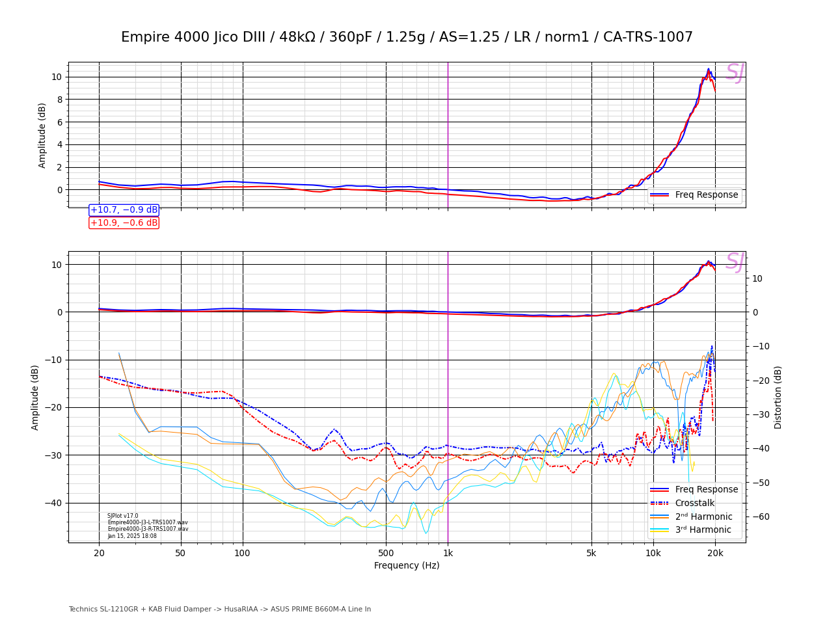Select Crosstalk in the lower plot legend
The image size is (814, 644).
click(694, 503)
